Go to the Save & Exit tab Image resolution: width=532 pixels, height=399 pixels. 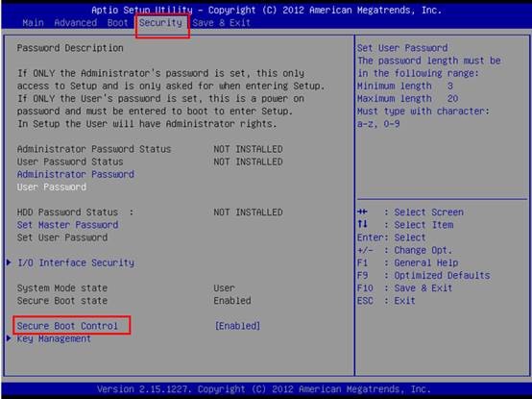(221, 23)
